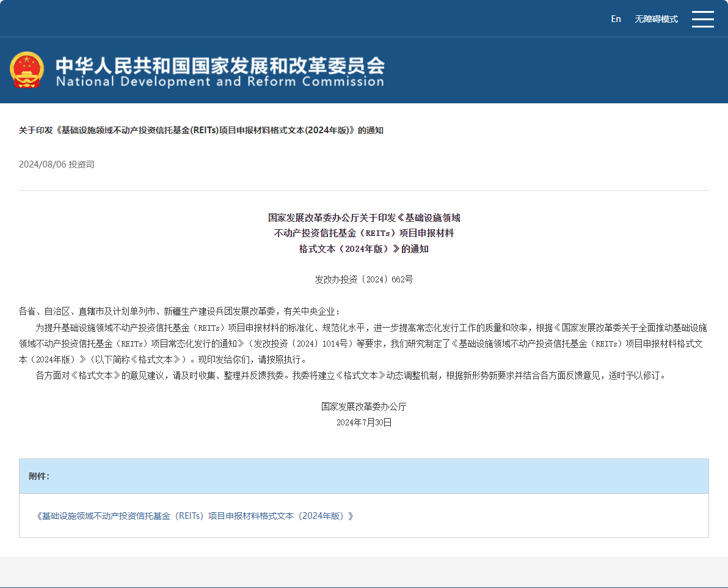Click the publish date 2024/08/06
The width and height of the screenshot is (728, 588).
click(x=42, y=164)
